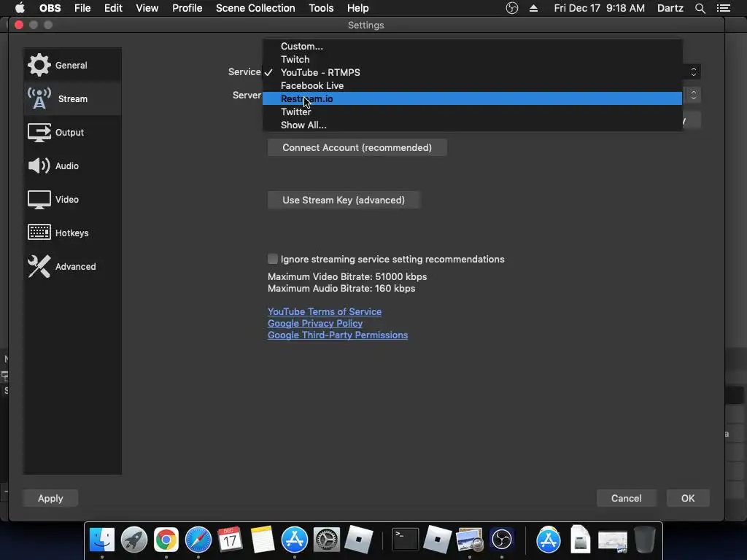The width and height of the screenshot is (747, 560).
Task: Open Notification Center list icon
Action: pyautogui.click(x=723, y=8)
